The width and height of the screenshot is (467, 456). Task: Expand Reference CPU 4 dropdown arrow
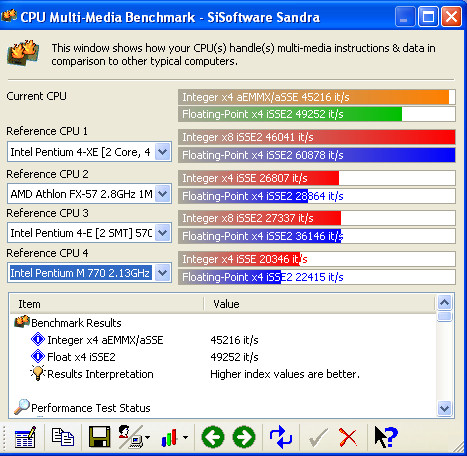click(x=163, y=273)
